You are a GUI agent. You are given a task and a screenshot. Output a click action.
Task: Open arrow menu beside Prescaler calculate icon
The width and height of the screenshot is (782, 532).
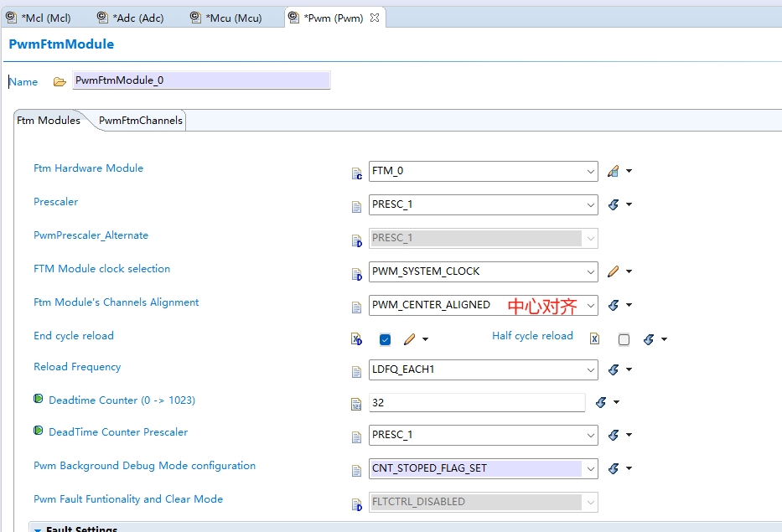pyautogui.click(x=629, y=204)
